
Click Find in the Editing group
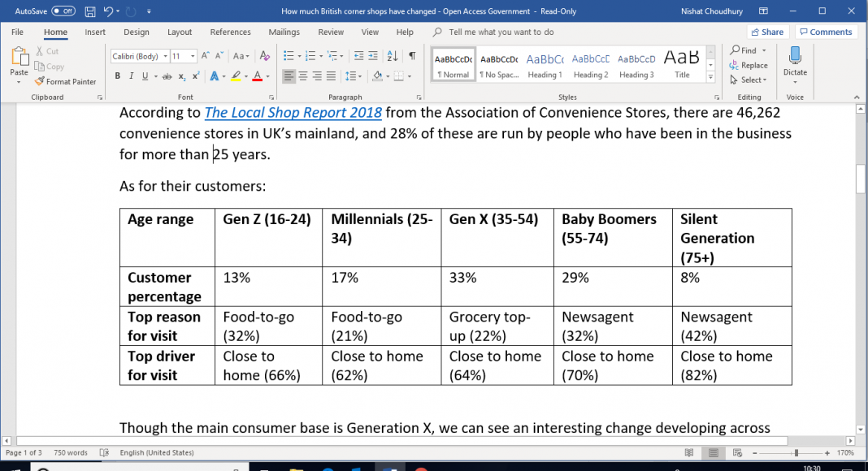(744, 50)
